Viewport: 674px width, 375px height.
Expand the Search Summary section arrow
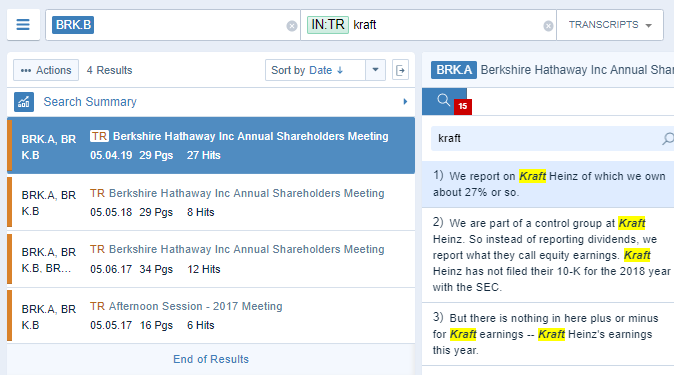pyautogui.click(x=405, y=102)
